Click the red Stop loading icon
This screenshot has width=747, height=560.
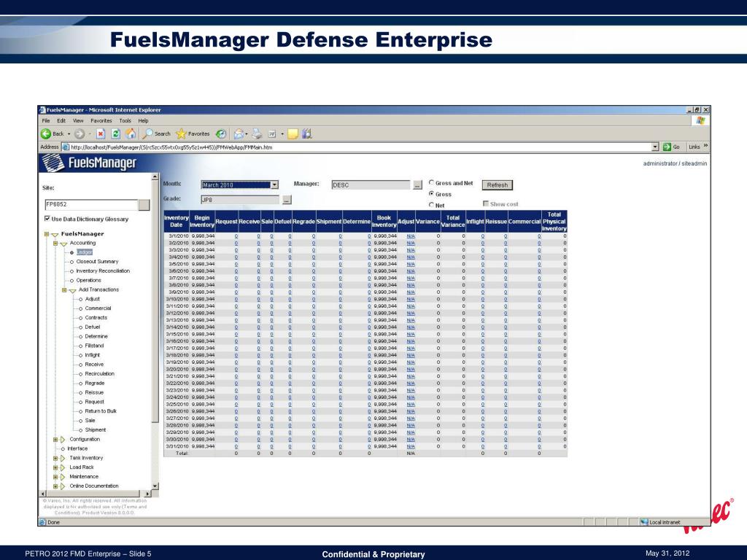click(101, 134)
